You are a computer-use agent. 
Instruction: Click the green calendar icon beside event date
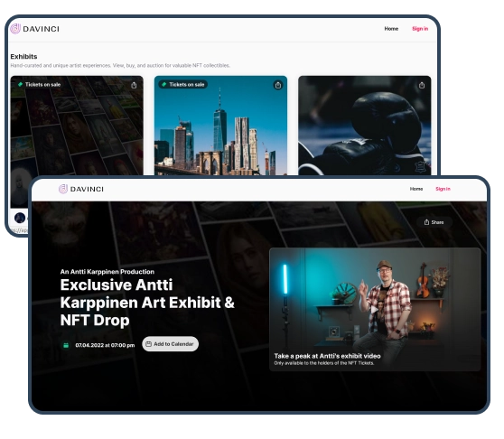66,345
